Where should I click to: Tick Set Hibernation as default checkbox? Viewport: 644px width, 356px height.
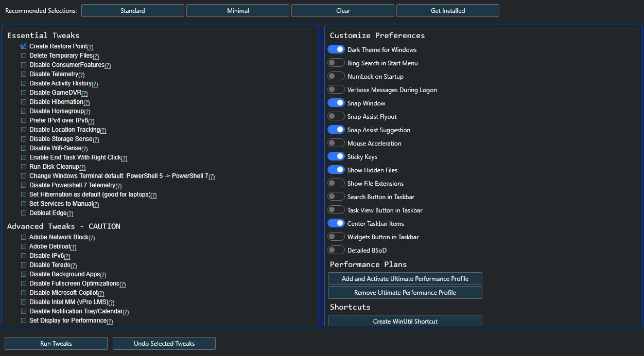tap(24, 194)
